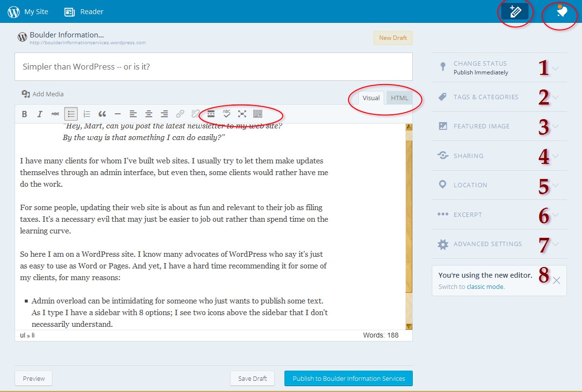Click the pin icon beside Change Status
The image size is (582, 392).
point(442,67)
